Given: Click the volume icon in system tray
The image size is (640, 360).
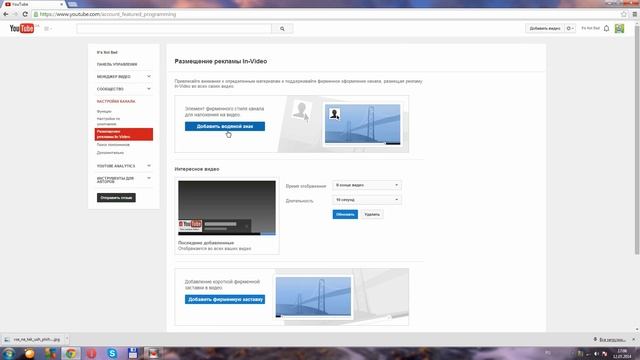Looking at the screenshot, I should (x=596, y=353).
